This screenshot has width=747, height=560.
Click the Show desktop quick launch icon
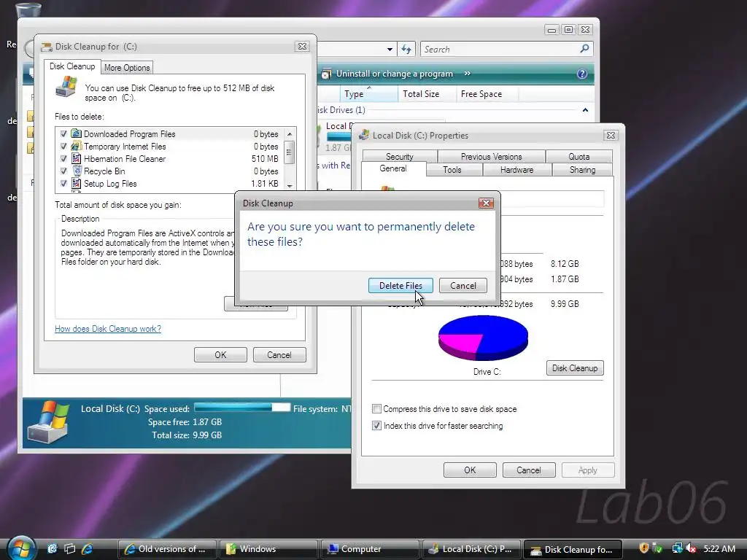[x=53, y=548]
